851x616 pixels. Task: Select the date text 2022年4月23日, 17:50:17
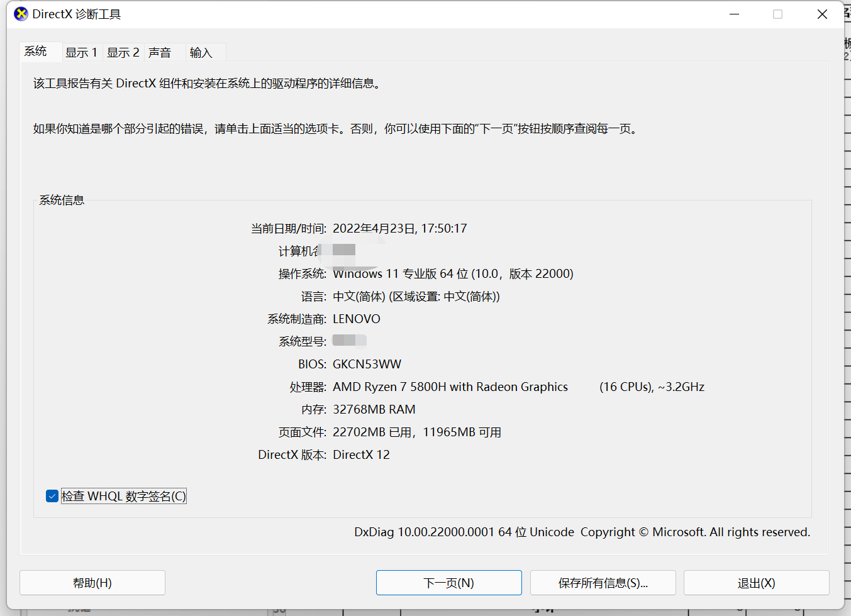coord(400,228)
